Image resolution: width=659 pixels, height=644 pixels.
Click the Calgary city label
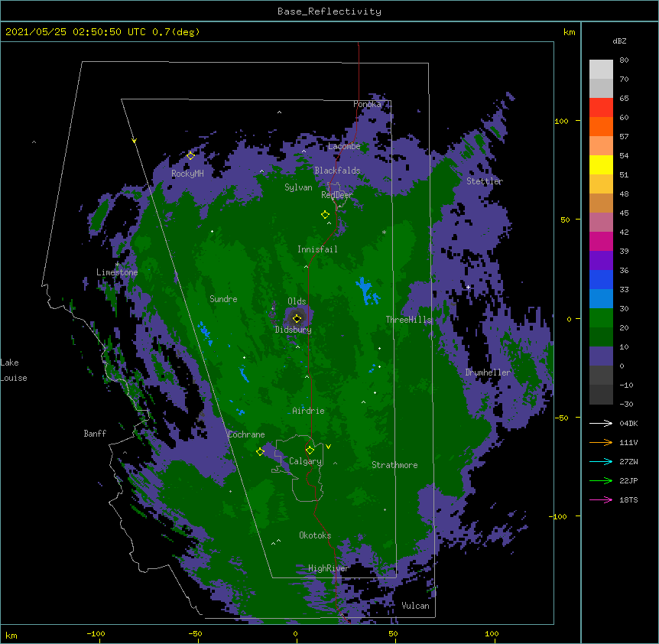point(305,461)
